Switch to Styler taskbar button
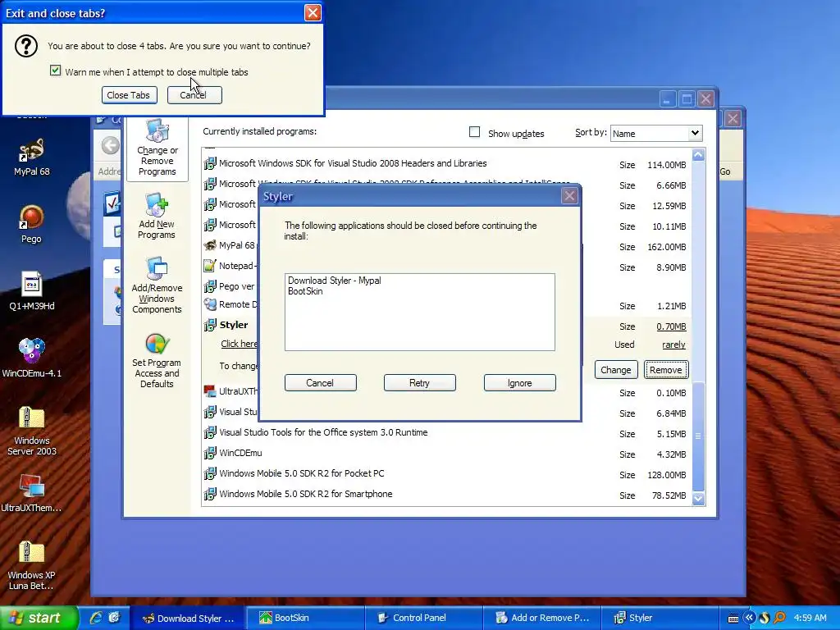This screenshot has width=840, height=630. point(660,618)
